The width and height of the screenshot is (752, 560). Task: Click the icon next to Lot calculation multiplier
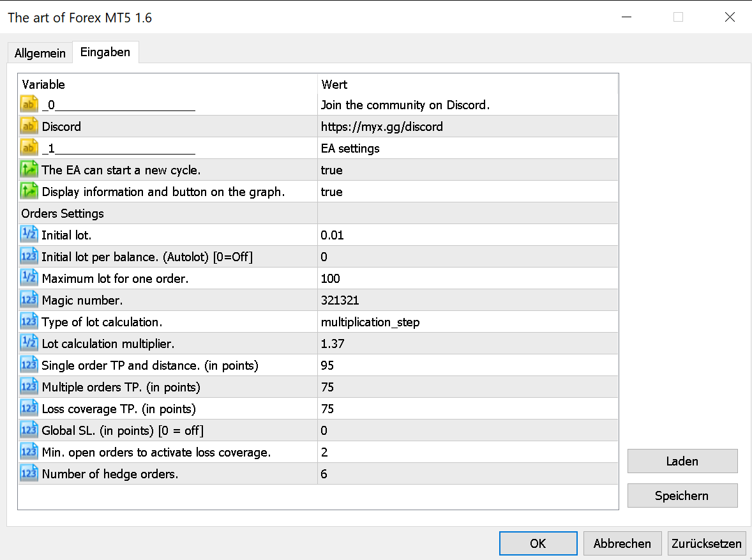tap(29, 344)
